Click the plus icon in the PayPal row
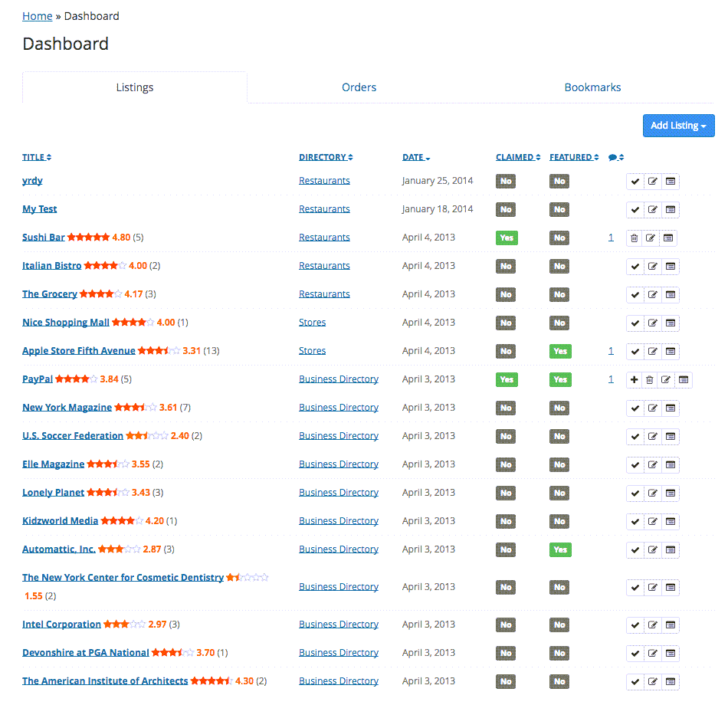The image size is (728, 705). (635, 379)
